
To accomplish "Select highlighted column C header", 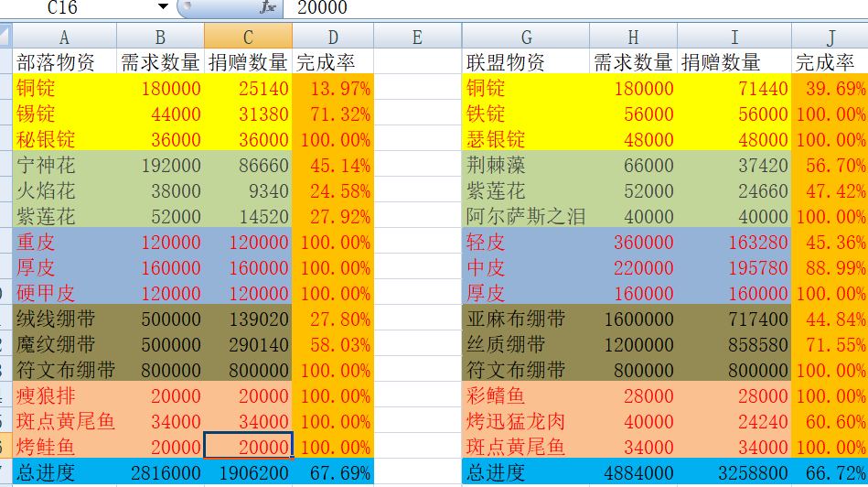I will (248, 38).
